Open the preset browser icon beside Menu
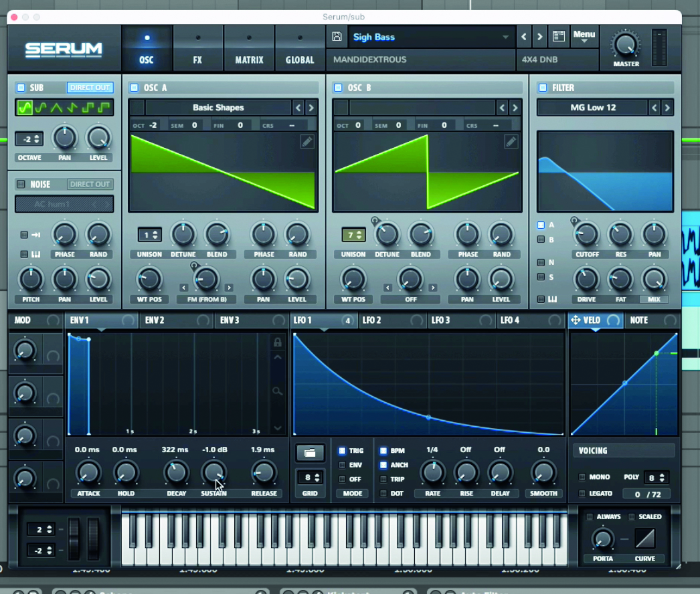 (x=559, y=37)
